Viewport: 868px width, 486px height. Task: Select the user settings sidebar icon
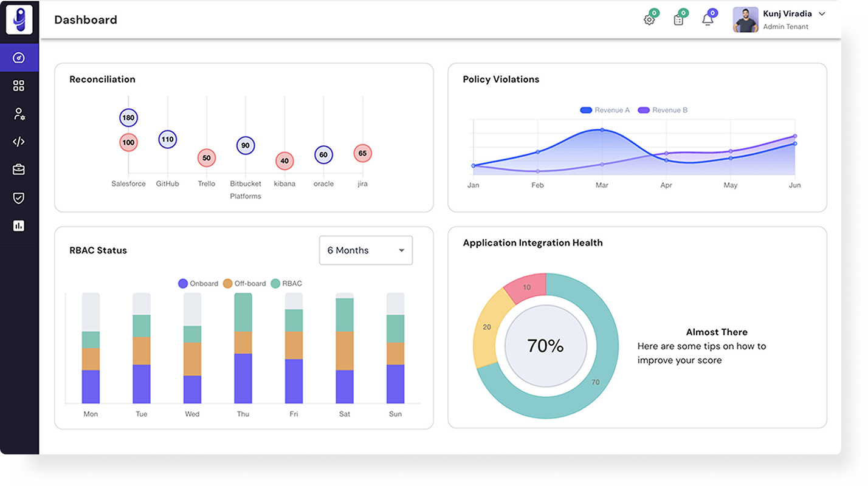tap(19, 114)
